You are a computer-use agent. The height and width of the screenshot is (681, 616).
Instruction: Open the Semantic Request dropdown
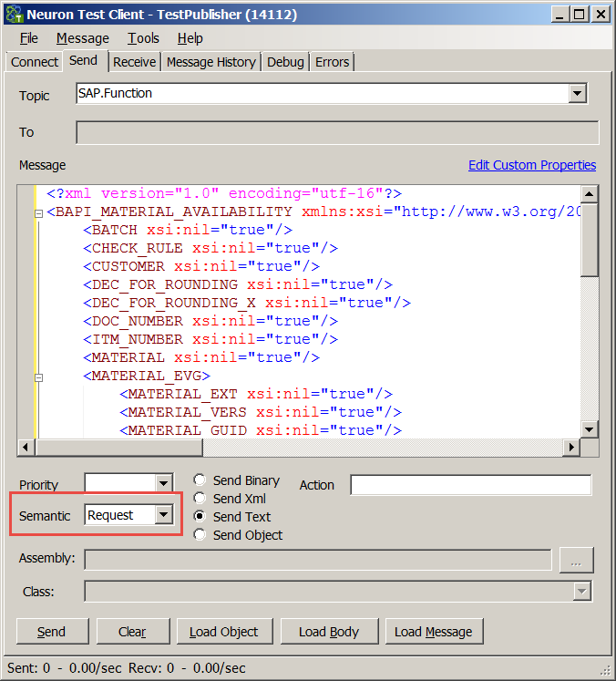(x=163, y=515)
